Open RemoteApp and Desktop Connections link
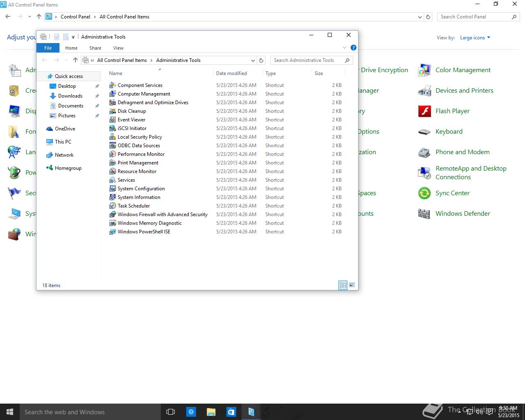Image resolution: width=525 pixels, height=420 pixels. point(471,173)
